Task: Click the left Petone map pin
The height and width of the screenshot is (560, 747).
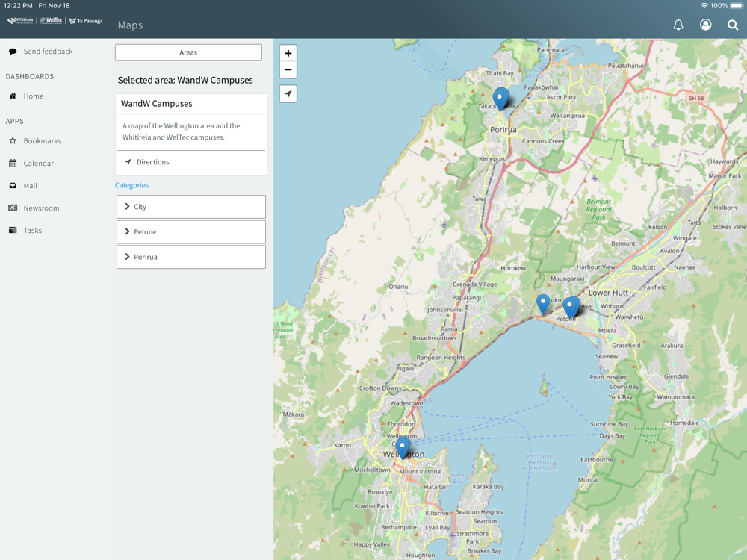Action: (543, 302)
